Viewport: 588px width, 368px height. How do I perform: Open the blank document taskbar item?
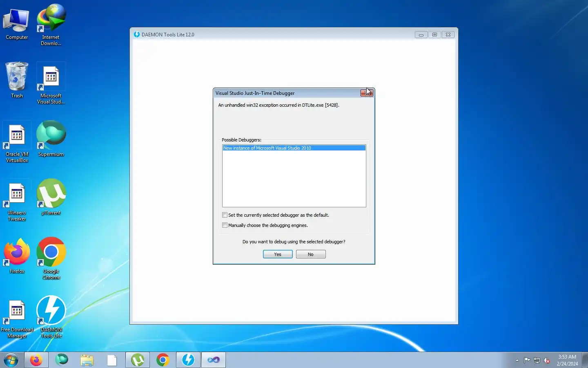click(112, 360)
